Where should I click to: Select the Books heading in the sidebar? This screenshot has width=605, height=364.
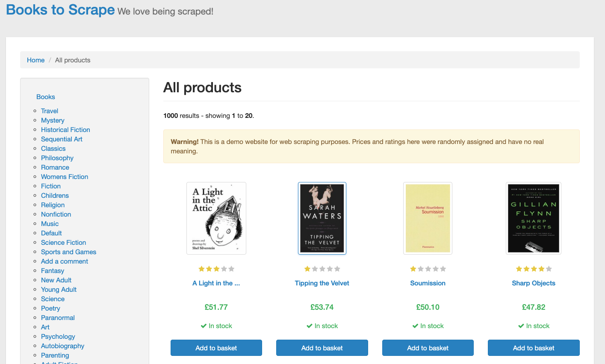tap(45, 97)
